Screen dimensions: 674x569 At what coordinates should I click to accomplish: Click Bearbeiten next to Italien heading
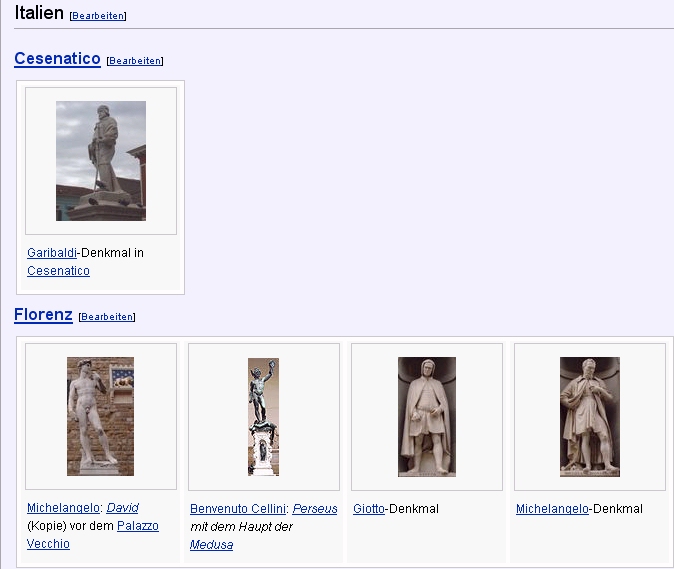point(98,16)
